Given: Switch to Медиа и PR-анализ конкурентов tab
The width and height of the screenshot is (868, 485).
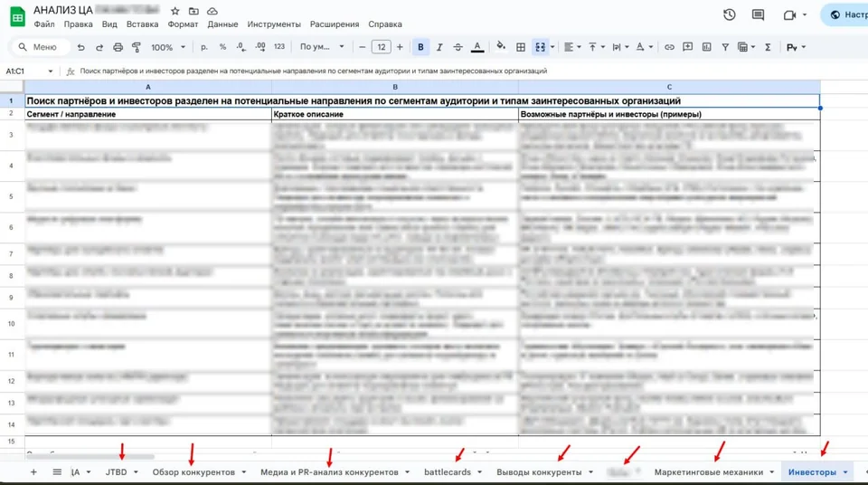Looking at the screenshot, I should pos(329,472).
